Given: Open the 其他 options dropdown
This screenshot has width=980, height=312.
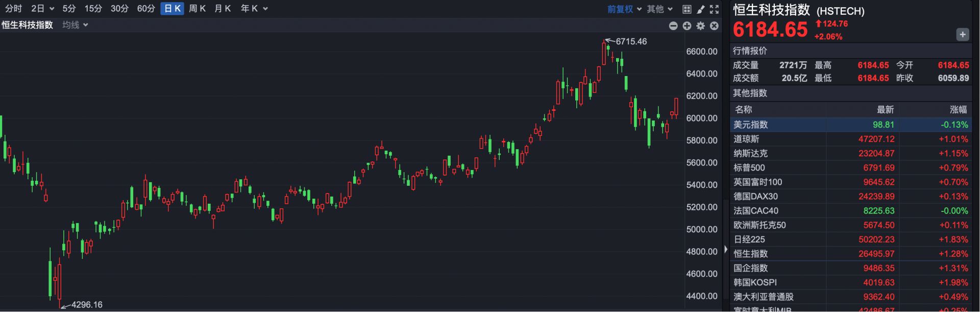Looking at the screenshot, I should pos(659,9).
